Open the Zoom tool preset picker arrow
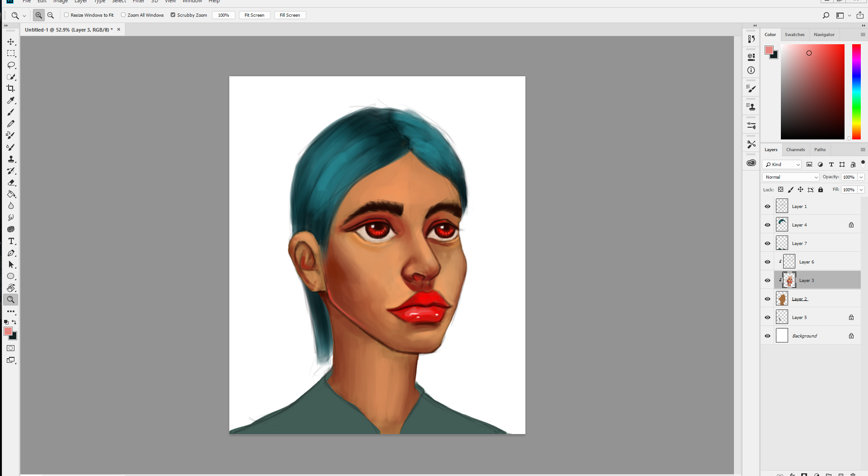The image size is (868, 476). pos(24,16)
